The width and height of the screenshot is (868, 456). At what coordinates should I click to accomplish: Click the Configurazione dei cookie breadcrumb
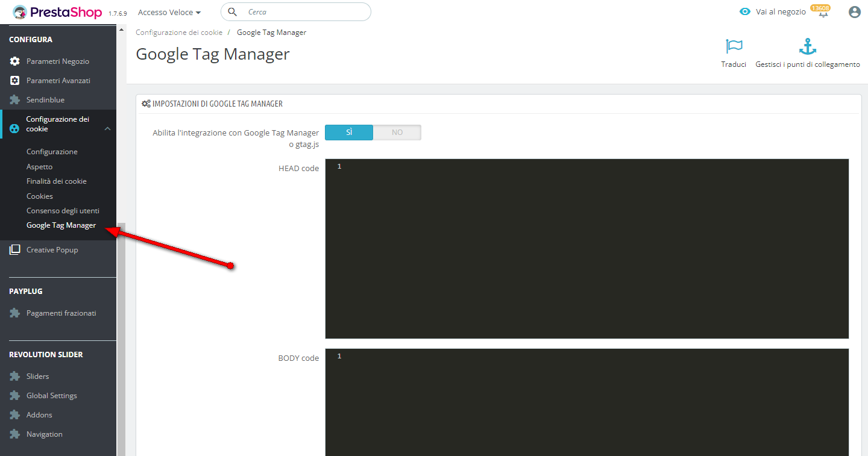coord(179,33)
